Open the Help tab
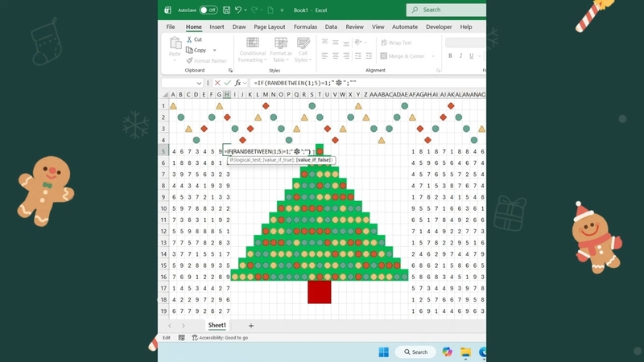 [x=466, y=27]
